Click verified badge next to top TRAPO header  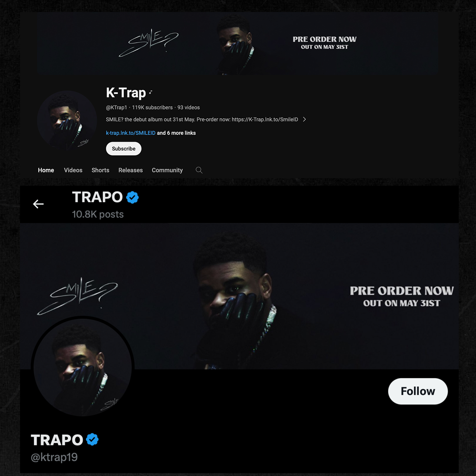132,197
